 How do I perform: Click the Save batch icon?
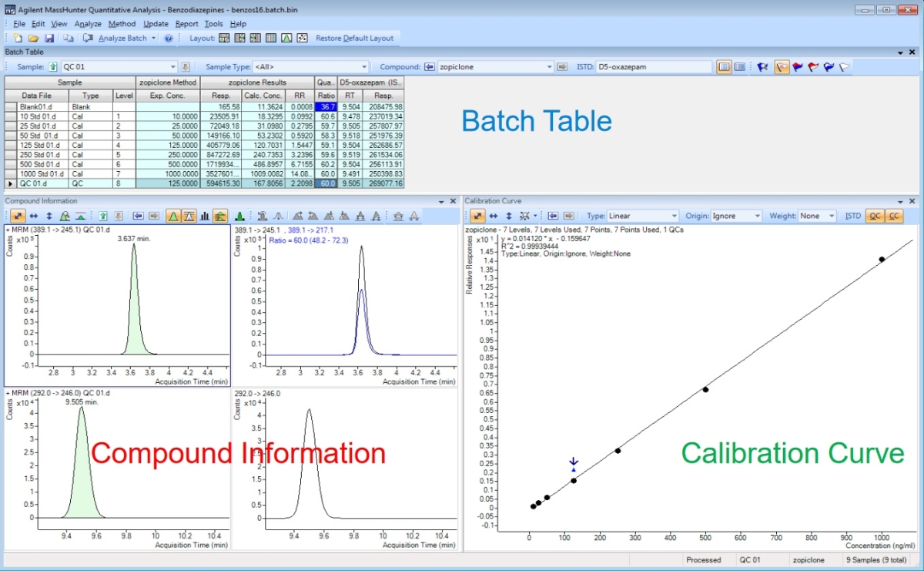click(49, 38)
